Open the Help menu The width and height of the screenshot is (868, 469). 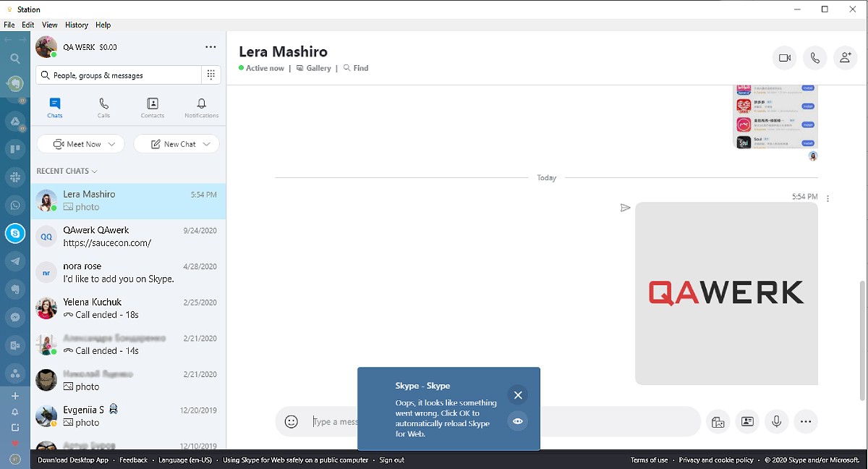point(103,25)
